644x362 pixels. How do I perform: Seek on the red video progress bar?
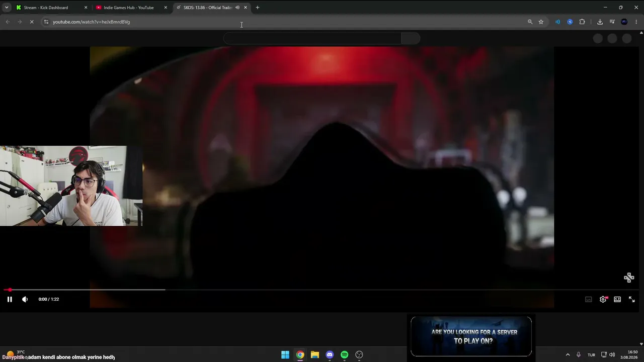point(322,290)
